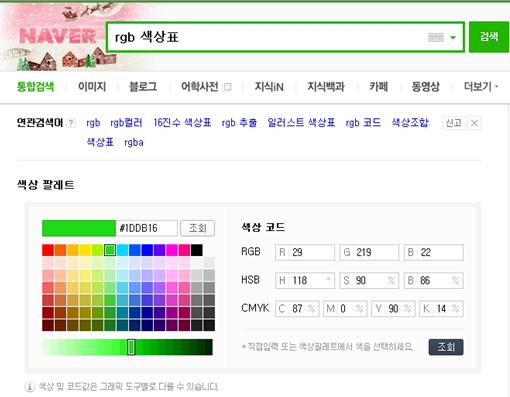Expand the 더보기 menu
The image size is (510, 397).
tap(481, 87)
